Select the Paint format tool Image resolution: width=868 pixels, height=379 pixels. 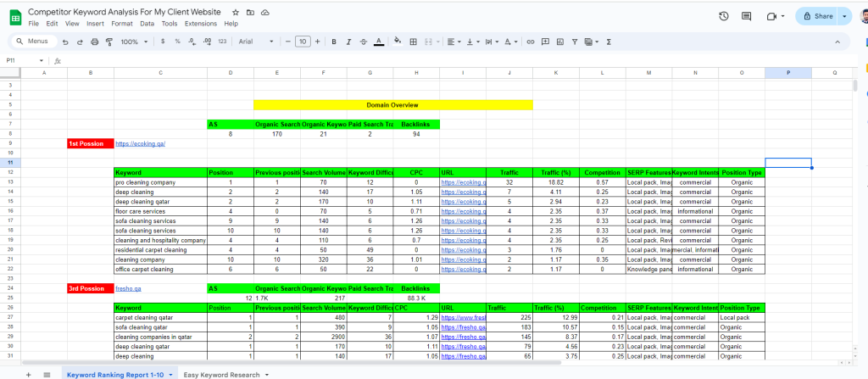(108, 41)
